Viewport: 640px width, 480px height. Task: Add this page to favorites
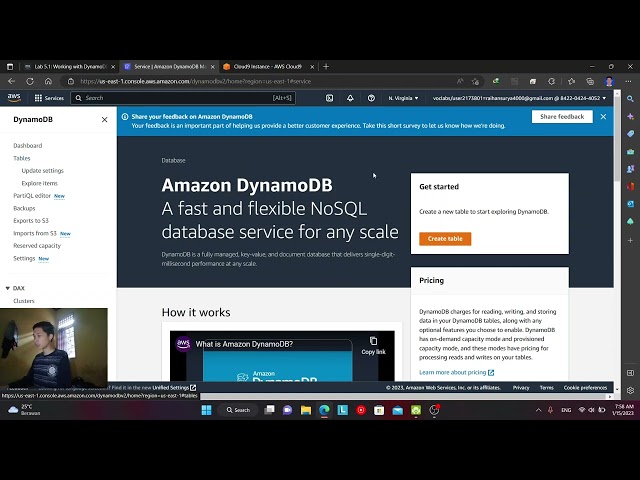(x=476, y=81)
